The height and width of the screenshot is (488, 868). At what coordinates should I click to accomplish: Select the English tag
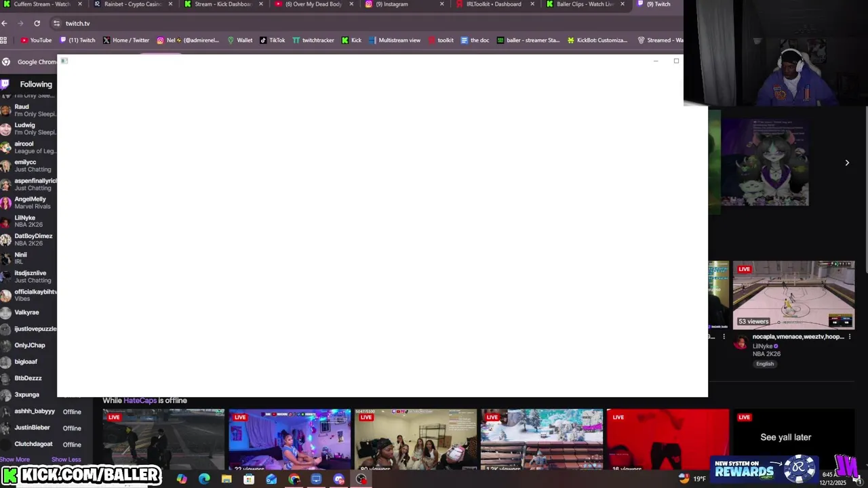point(765,364)
